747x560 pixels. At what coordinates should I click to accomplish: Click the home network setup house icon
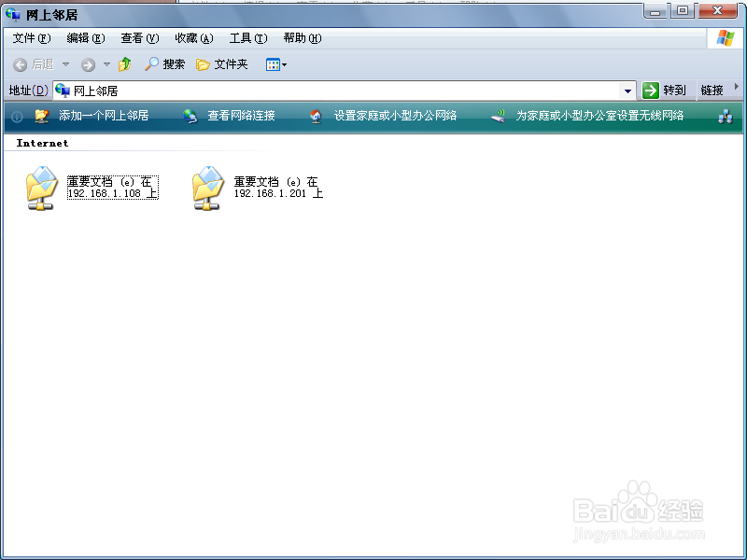pyautogui.click(x=316, y=116)
